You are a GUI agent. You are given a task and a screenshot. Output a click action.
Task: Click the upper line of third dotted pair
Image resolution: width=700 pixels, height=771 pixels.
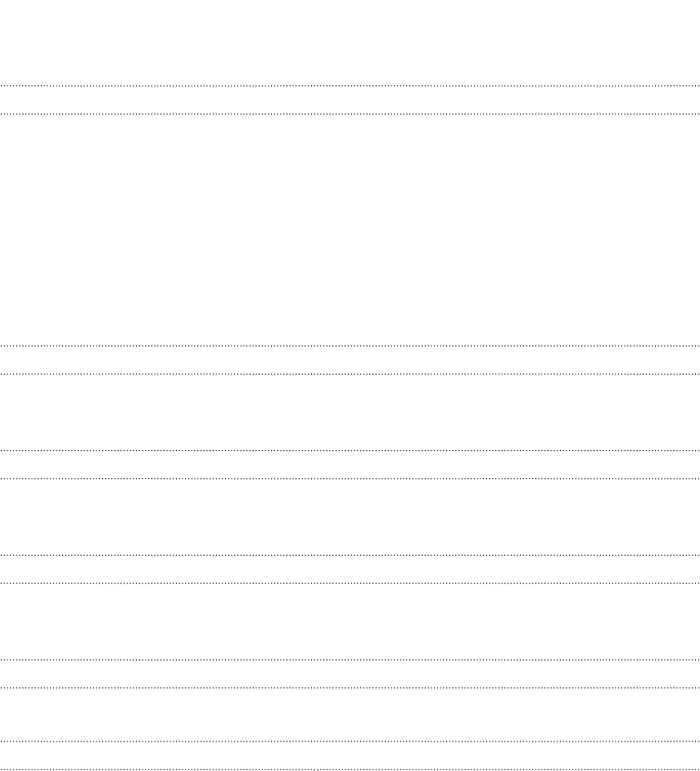[x=350, y=450]
